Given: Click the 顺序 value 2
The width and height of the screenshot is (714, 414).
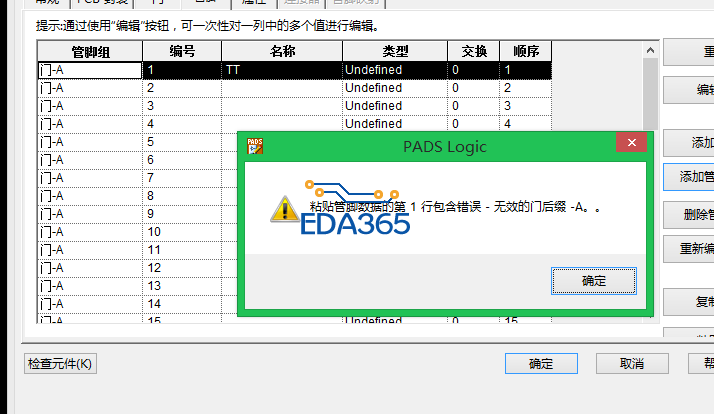Looking at the screenshot, I should point(526,88).
